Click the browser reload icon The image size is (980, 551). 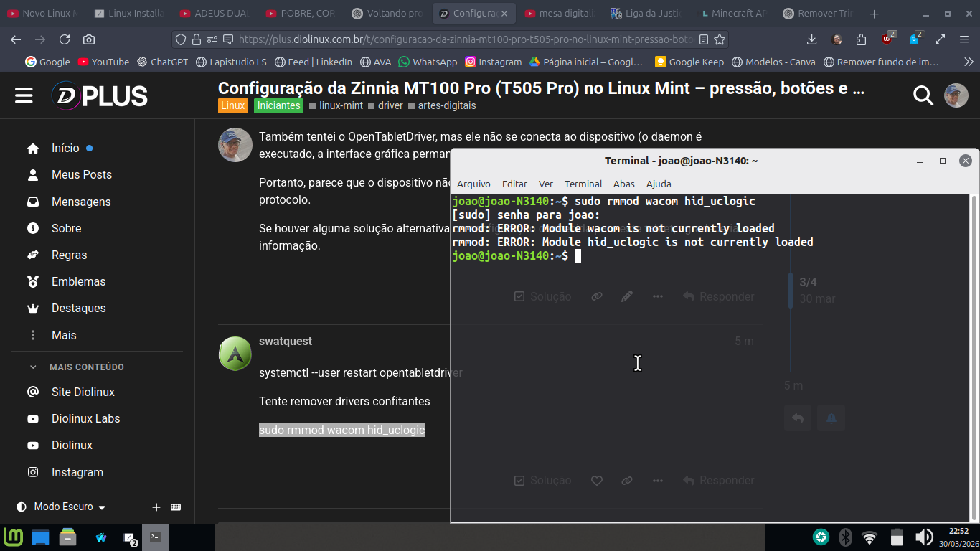(x=65, y=40)
